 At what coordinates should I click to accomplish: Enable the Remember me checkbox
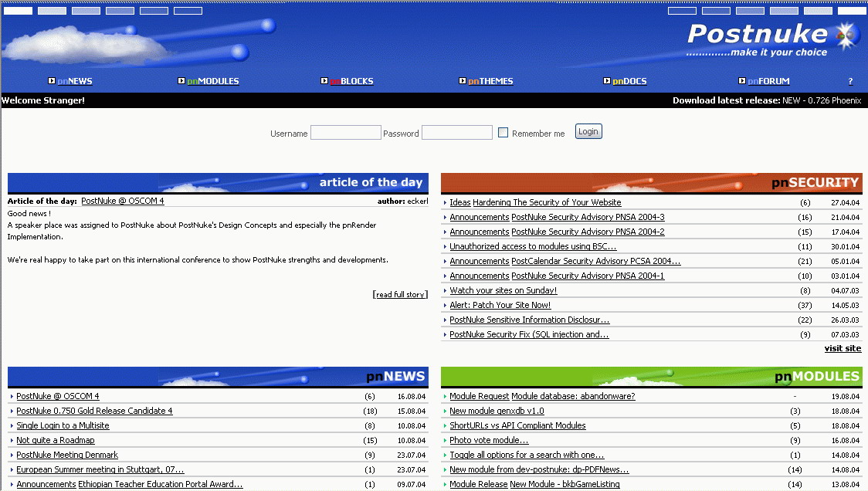(503, 132)
